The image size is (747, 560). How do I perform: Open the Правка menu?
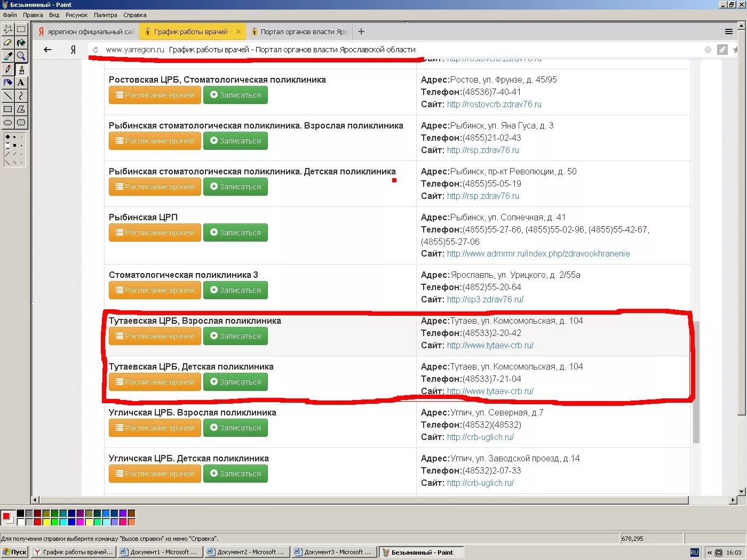[x=33, y=15]
